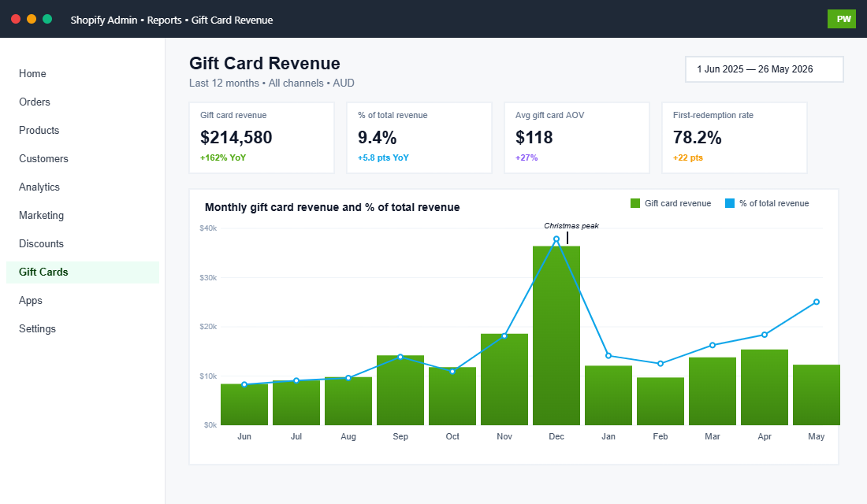Click 'Last 12 months • All channels • AUD' subtitle
The width and height of the screenshot is (867, 504).
click(x=271, y=83)
